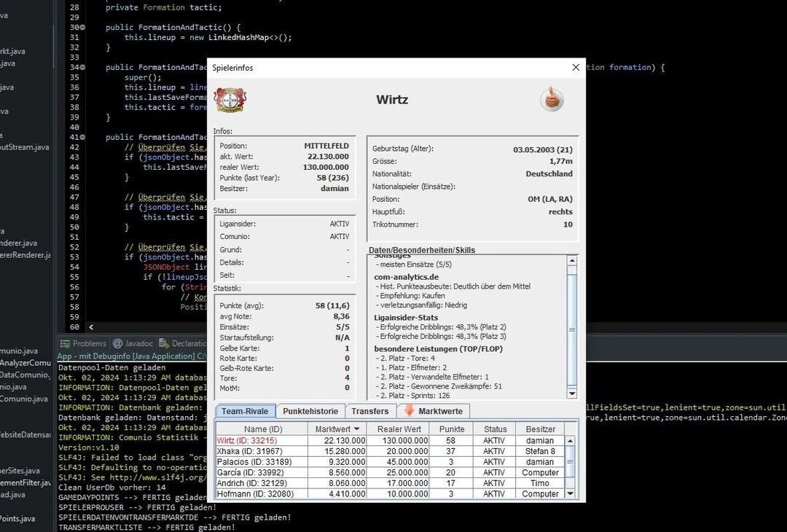Click the 15.280.000 market value cell
Image resolution: width=787 pixels, height=532 pixels.
[x=337, y=451]
